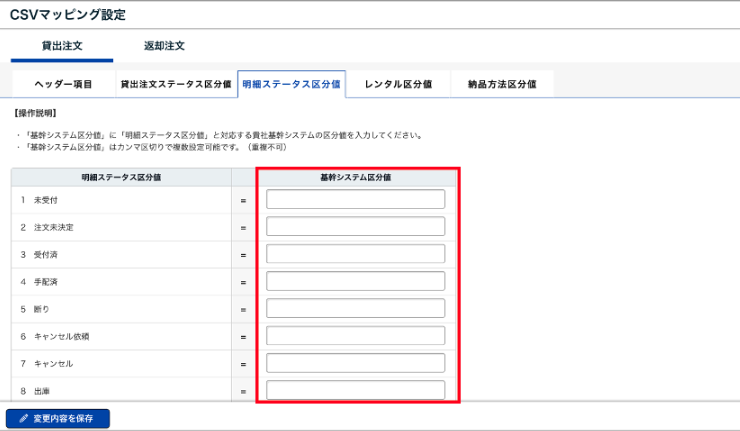Click the キャンセル依頼 value input

coord(355,335)
